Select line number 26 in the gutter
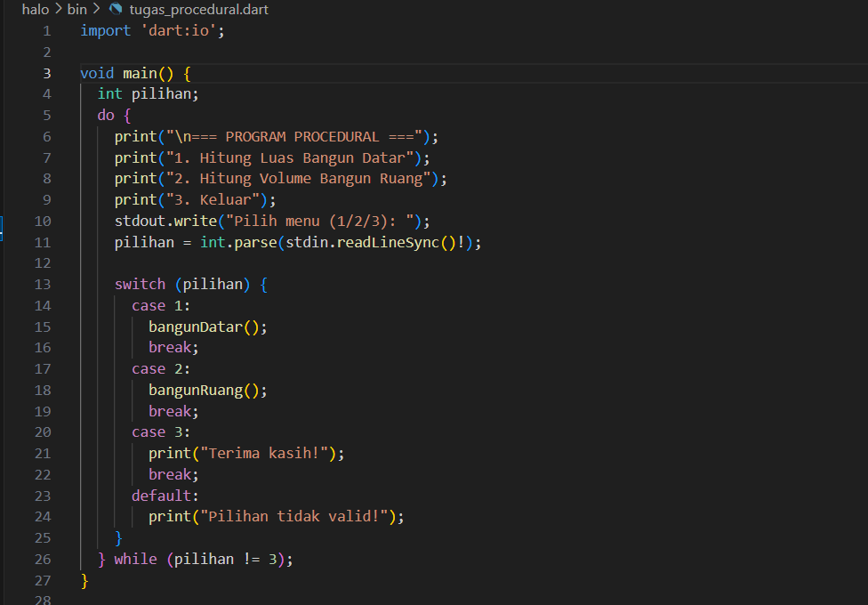Image resolution: width=868 pixels, height=605 pixels. pos(43,559)
